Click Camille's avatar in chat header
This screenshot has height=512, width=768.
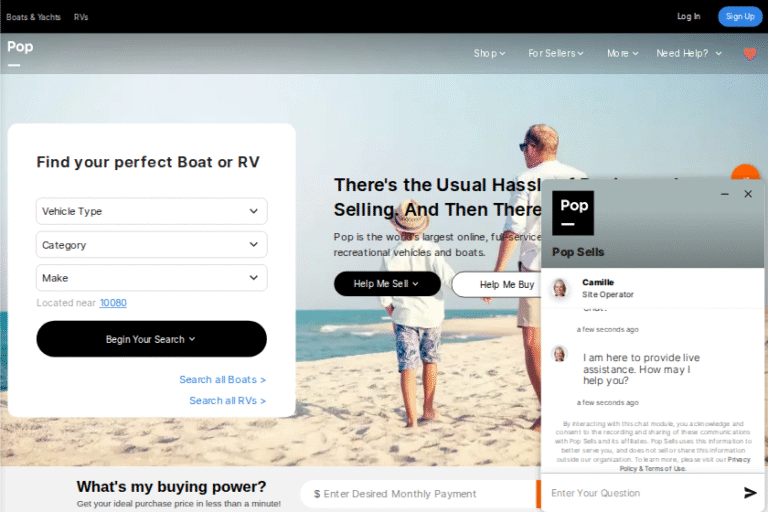point(560,288)
